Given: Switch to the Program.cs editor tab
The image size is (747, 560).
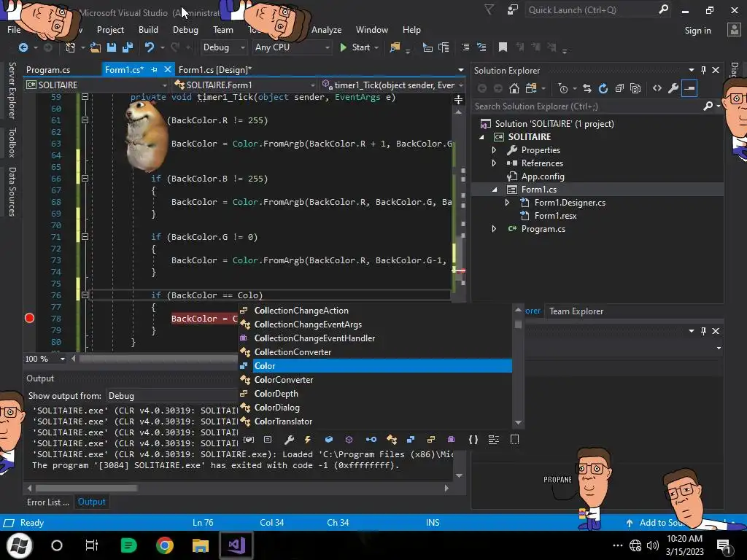Looking at the screenshot, I should click(x=48, y=69).
